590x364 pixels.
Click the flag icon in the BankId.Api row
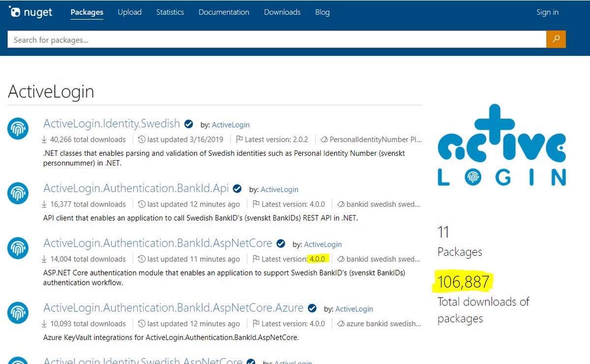(x=256, y=204)
